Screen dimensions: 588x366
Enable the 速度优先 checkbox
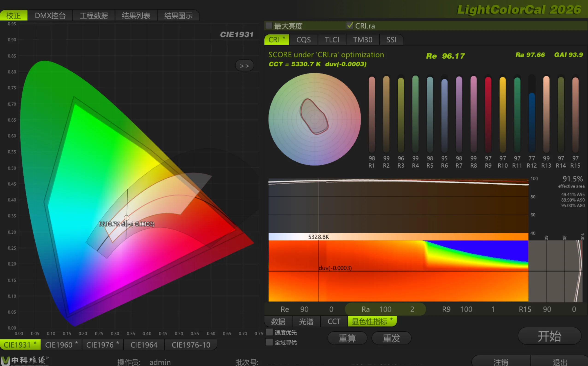click(x=269, y=332)
